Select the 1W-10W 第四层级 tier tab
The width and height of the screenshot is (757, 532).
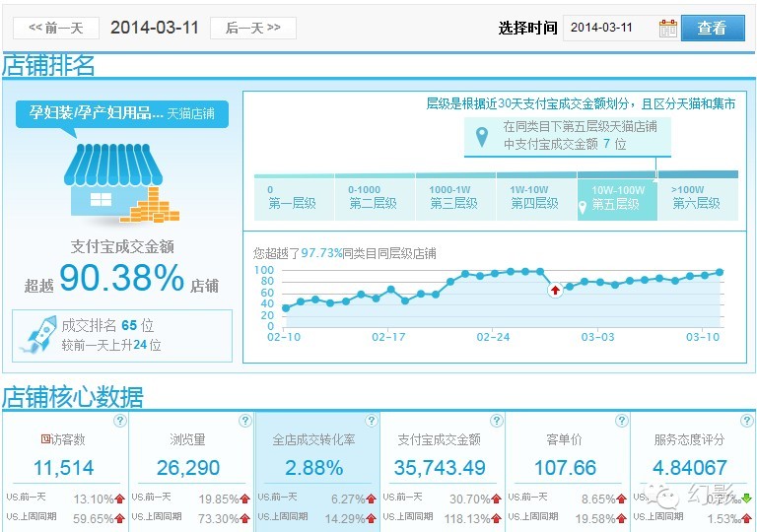coord(536,197)
